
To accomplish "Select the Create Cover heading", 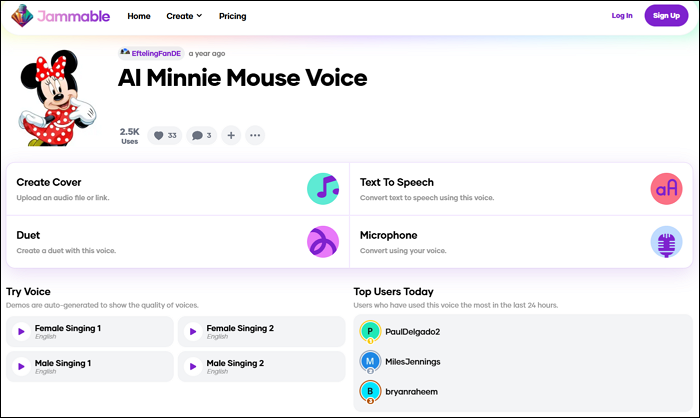I will coord(49,182).
